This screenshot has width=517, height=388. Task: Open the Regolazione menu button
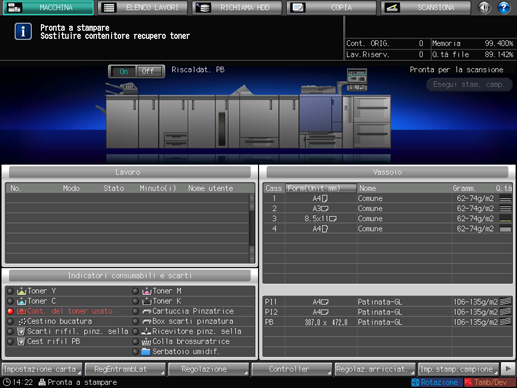click(x=208, y=369)
